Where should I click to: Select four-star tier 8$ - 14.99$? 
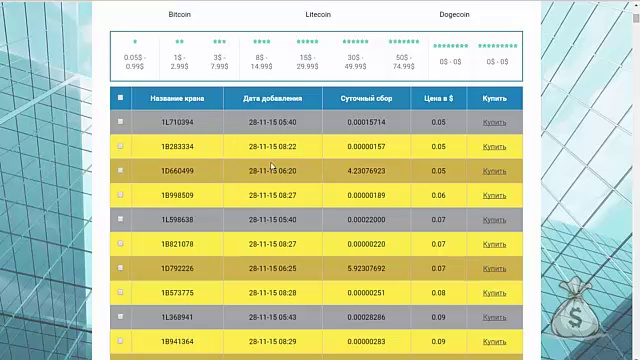pos(261,55)
